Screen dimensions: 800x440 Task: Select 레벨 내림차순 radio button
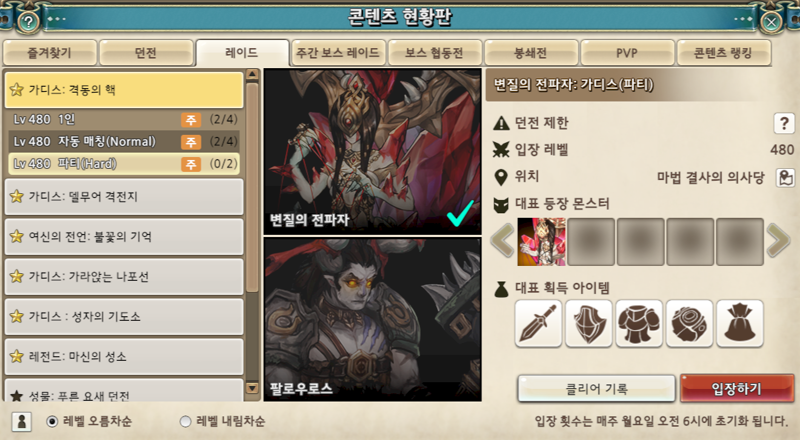[x=185, y=422]
